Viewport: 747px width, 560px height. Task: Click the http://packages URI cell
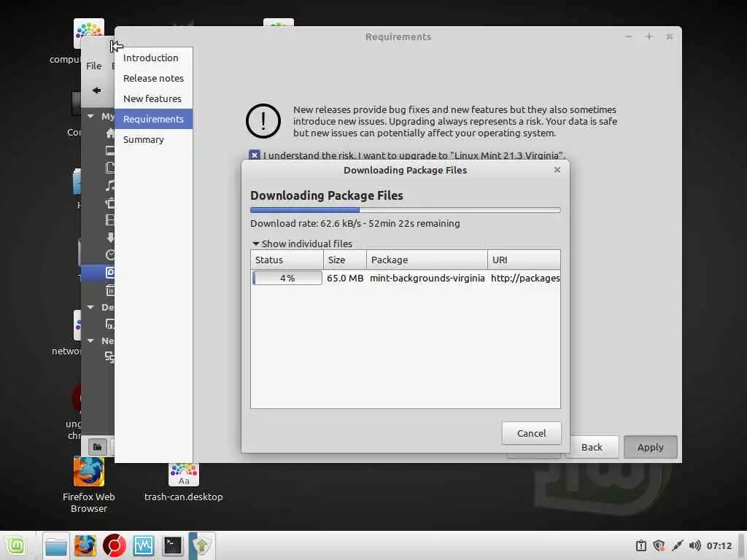[x=525, y=278]
